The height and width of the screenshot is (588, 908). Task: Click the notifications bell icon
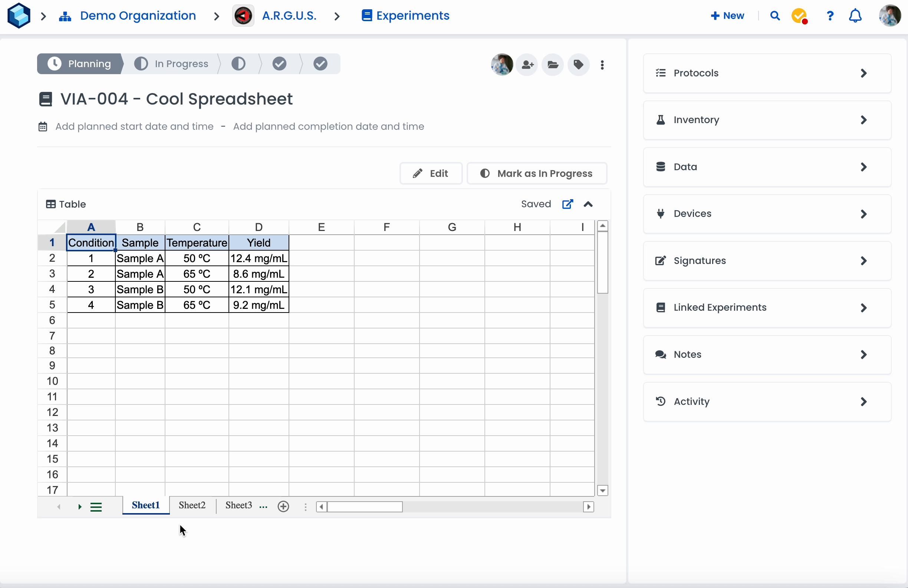point(855,16)
